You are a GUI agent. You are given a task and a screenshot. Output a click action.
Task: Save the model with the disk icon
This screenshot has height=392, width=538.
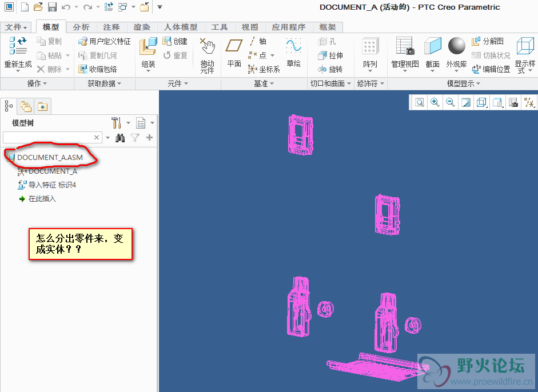coord(52,7)
